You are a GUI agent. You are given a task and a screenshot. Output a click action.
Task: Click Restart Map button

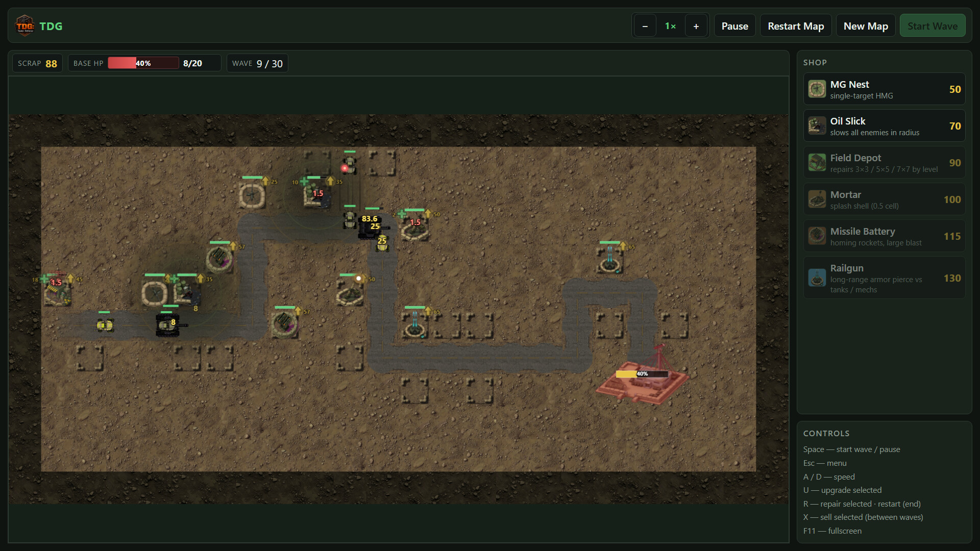(x=796, y=26)
